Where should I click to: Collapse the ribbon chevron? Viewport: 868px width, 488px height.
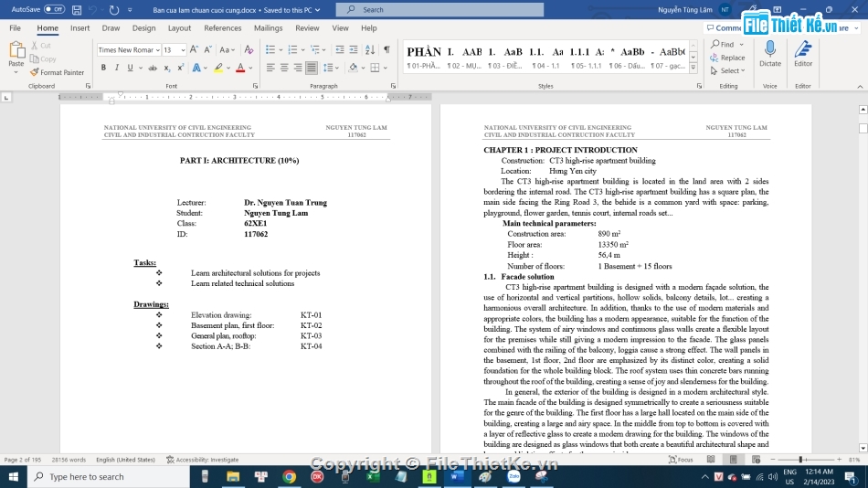[860, 87]
